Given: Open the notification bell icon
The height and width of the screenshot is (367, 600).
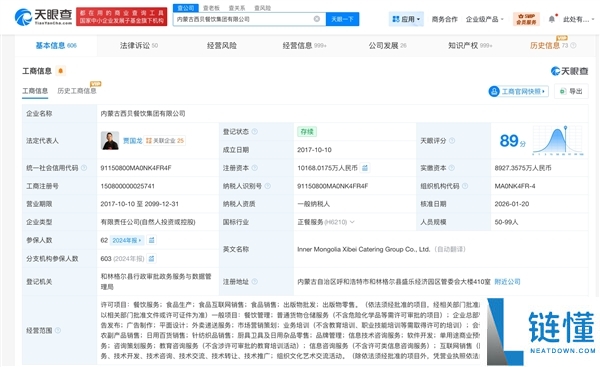Looking at the screenshot, I should coord(551,19).
